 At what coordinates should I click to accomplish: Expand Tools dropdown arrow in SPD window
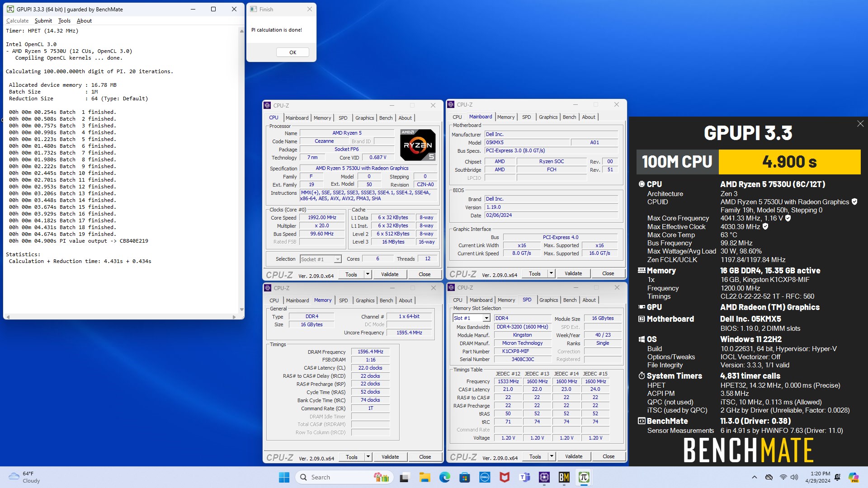[x=552, y=456]
